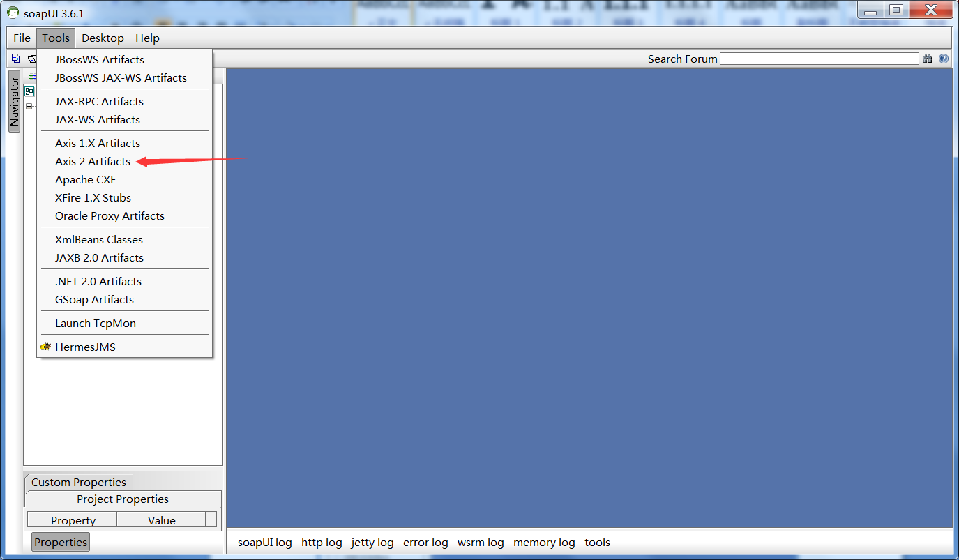Choose Axis 2 Artifacts
The width and height of the screenshot is (959, 560).
(124, 161)
